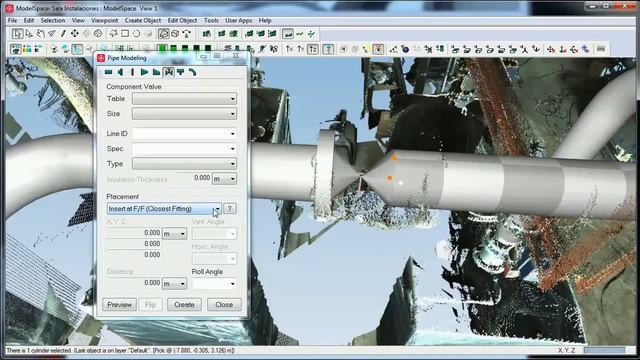The height and width of the screenshot is (360, 640).
Task: Click the circular fence tool
Action: coord(136,34)
